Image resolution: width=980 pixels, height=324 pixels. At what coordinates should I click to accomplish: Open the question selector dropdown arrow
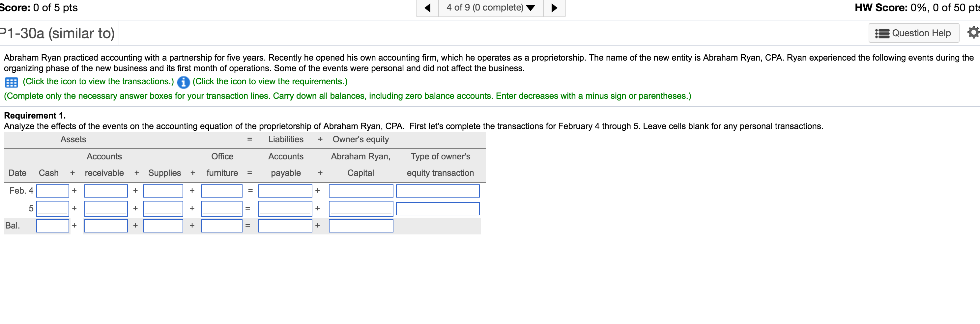[x=531, y=8]
